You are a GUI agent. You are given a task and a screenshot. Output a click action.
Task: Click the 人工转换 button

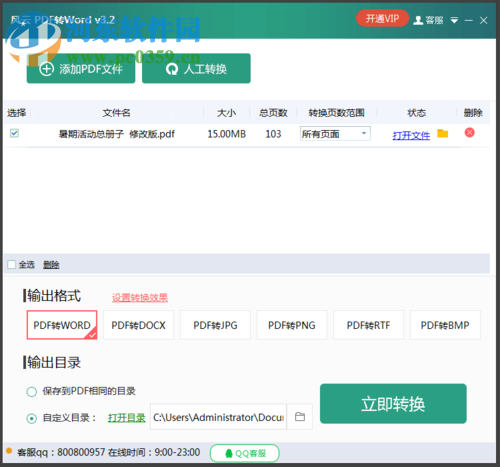click(196, 69)
